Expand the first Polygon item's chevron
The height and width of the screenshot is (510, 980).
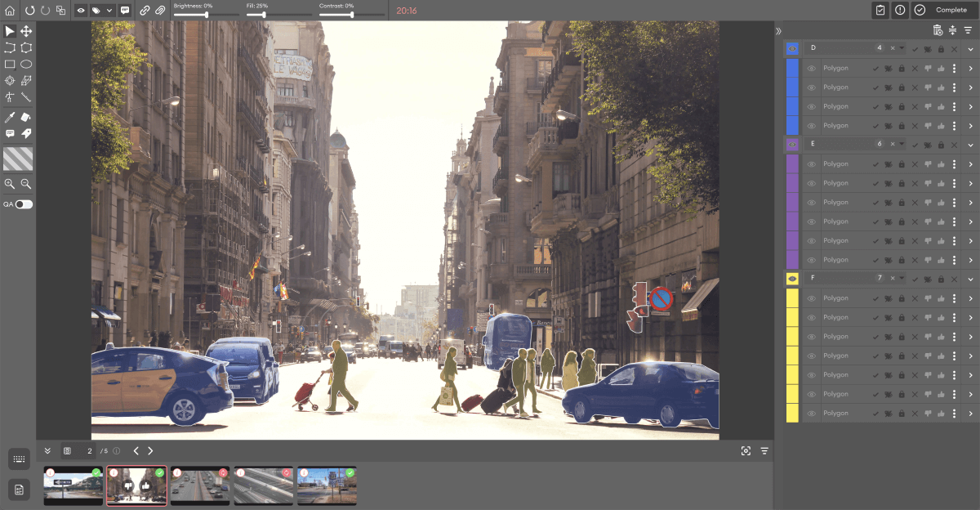click(x=972, y=68)
